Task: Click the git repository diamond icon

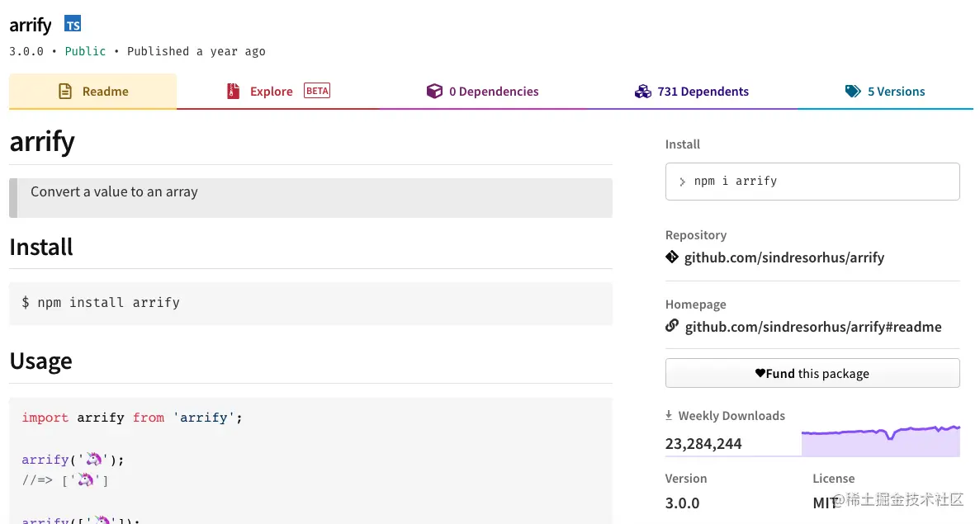Action: [672, 257]
